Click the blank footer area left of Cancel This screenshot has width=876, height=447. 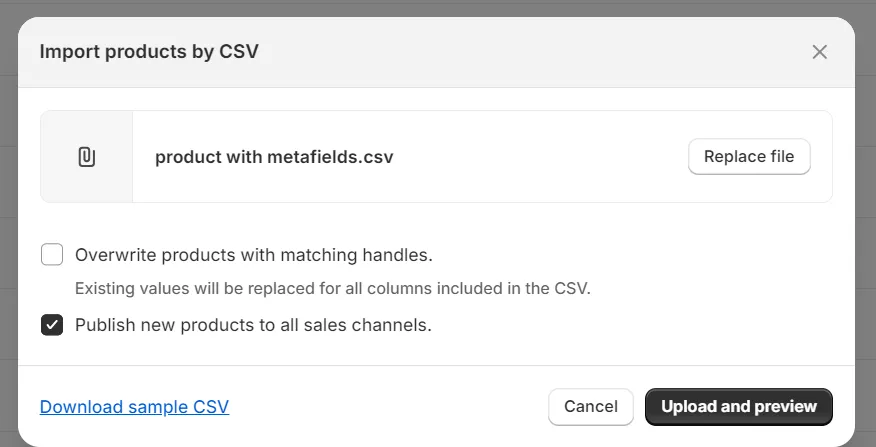click(x=390, y=407)
